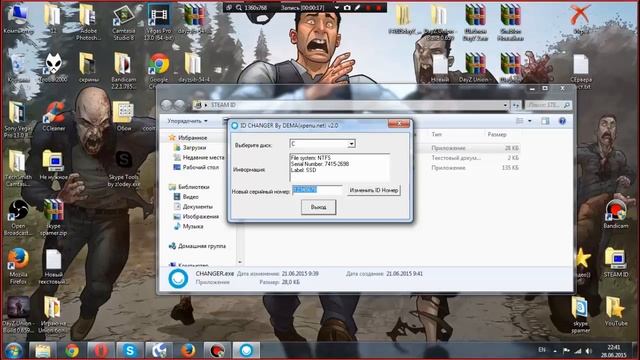Change view using the Explorer view icon
Viewport: 640px width, 360px height.
[x=520, y=121]
